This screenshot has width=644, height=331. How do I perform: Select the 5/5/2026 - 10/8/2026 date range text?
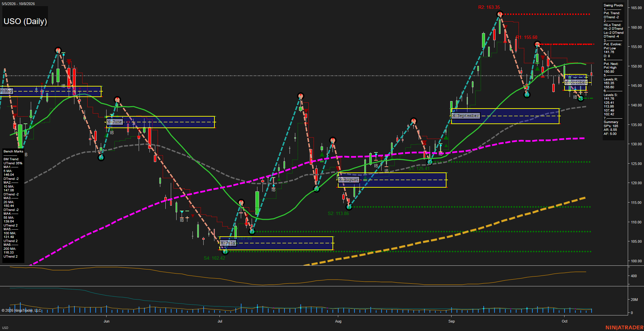point(18,4)
